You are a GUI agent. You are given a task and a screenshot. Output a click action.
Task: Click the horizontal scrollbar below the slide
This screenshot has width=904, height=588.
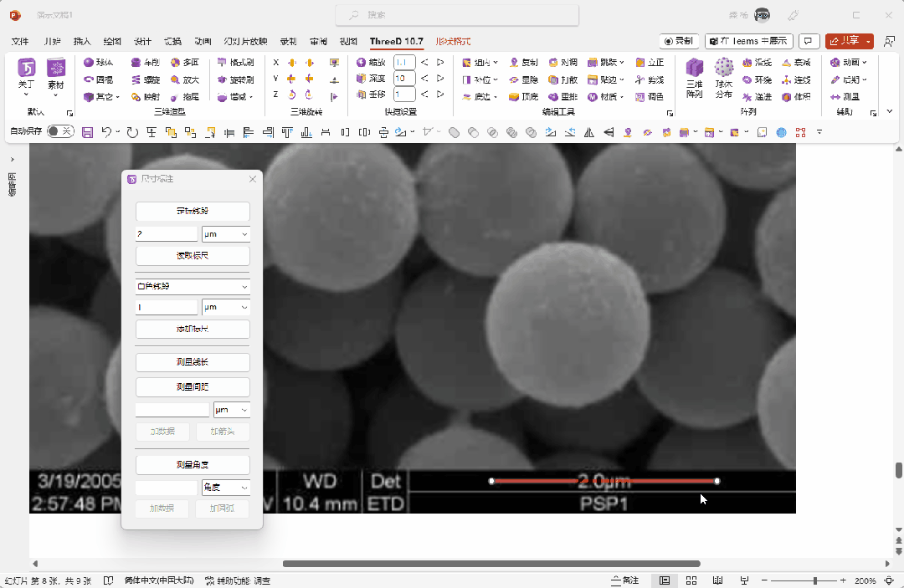[x=491, y=564]
